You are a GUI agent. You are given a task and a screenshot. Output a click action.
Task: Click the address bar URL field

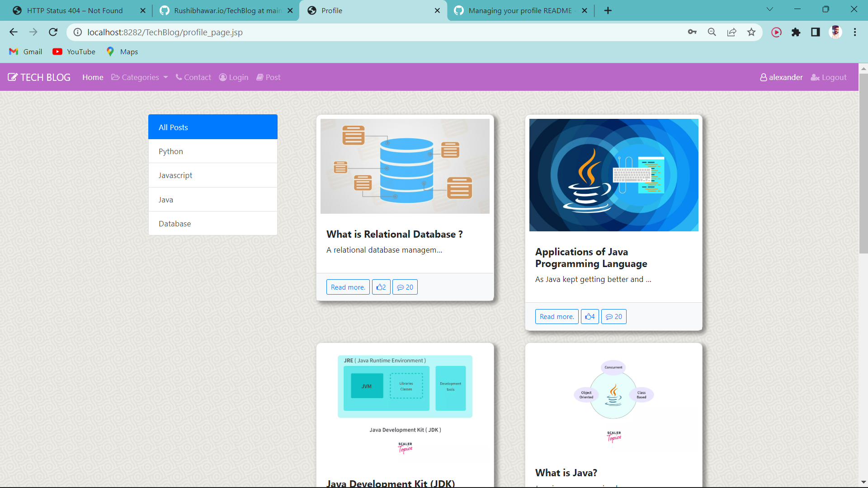pos(181,32)
